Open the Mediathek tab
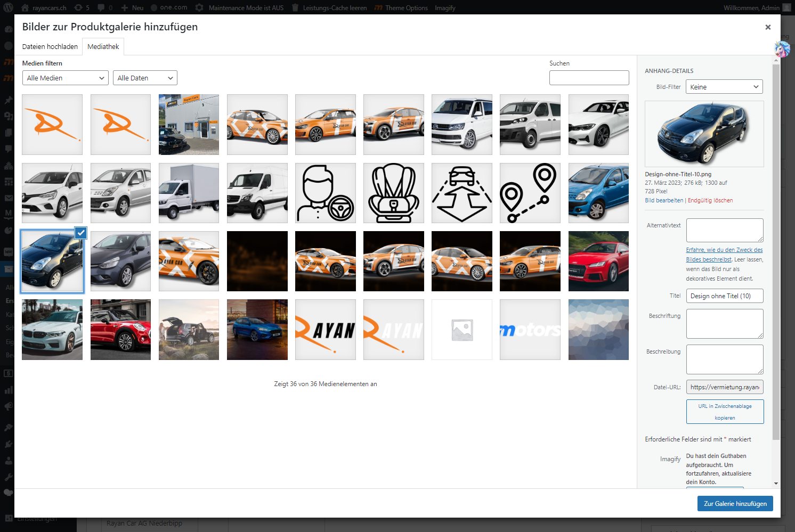This screenshot has width=795, height=532. (x=103, y=46)
